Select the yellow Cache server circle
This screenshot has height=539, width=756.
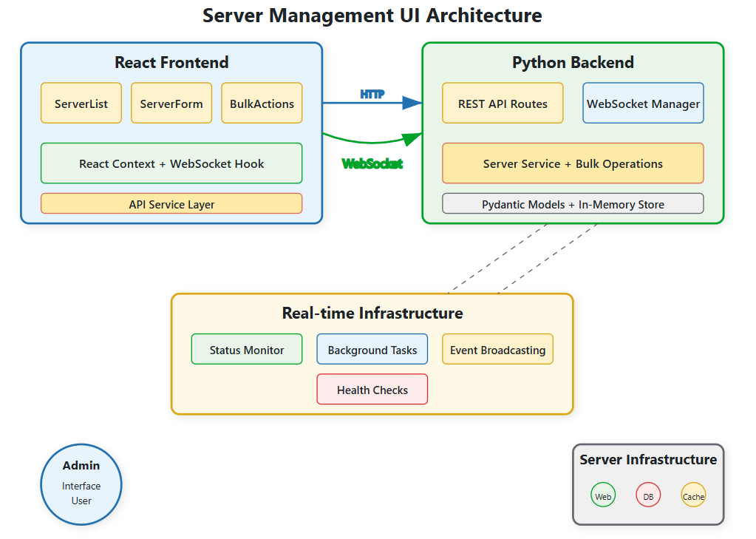coord(693,495)
